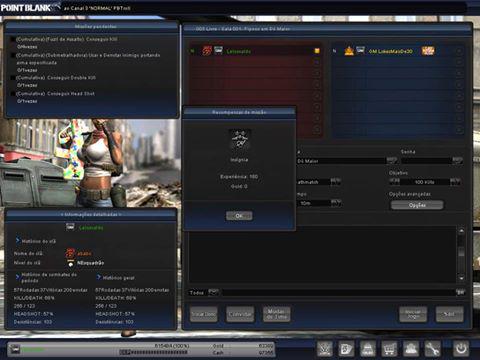Click the power exit icon
The width and height of the screenshot is (480, 360).
(x=461, y=348)
